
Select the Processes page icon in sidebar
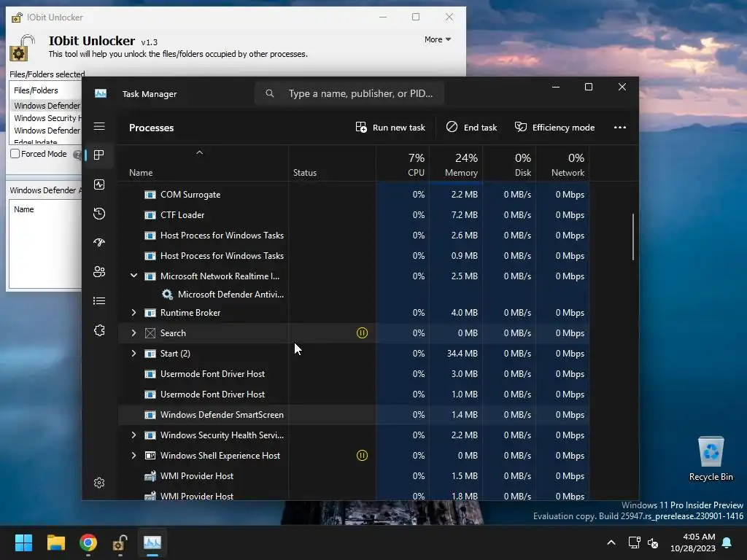[99, 155]
